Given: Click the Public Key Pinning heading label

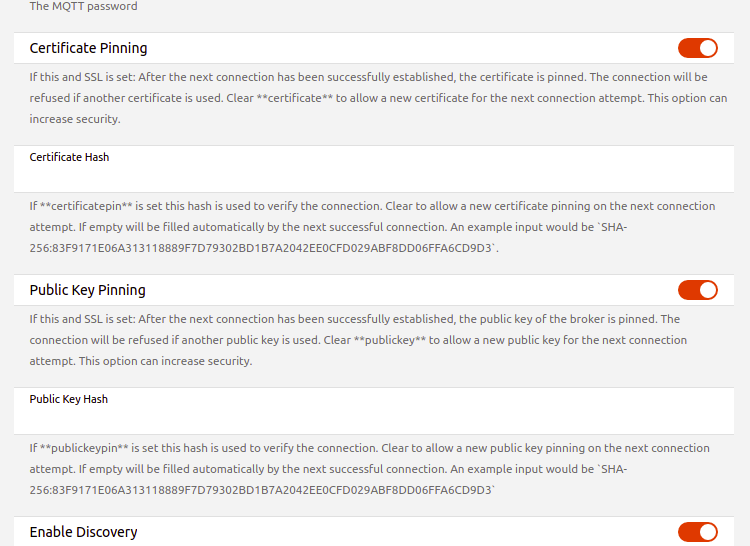Looking at the screenshot, I should pyautogui.click(x=87, y=290).
